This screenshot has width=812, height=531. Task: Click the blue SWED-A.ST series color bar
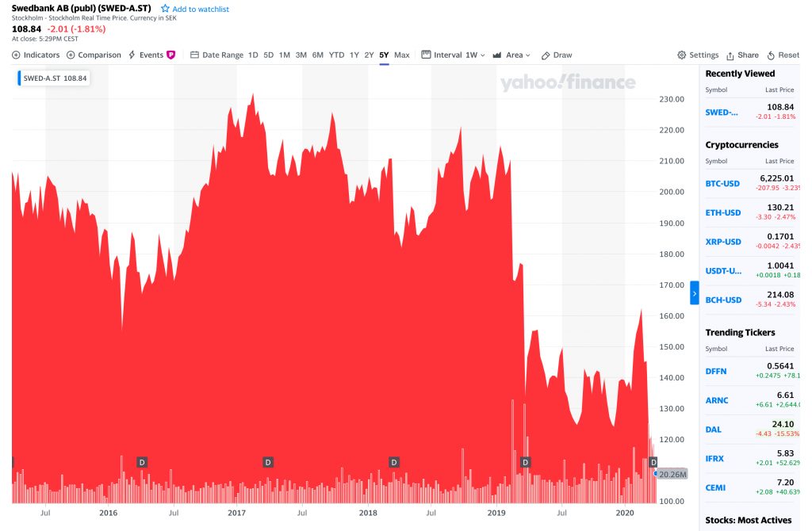[19, 78]
